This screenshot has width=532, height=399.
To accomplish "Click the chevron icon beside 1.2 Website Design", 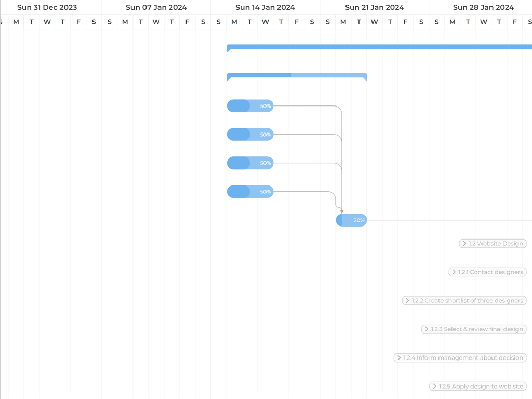I will click(464, 244).
